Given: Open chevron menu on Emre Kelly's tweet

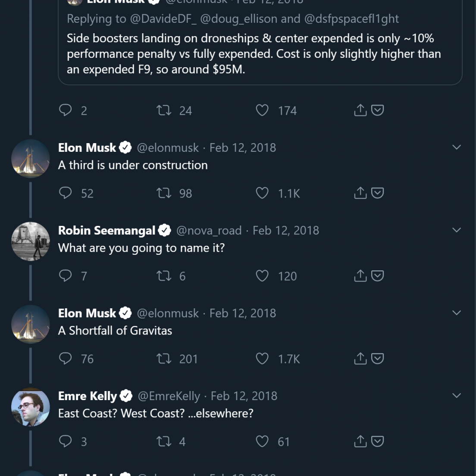Looking at the screenshot, I should [x=457, y=395].
